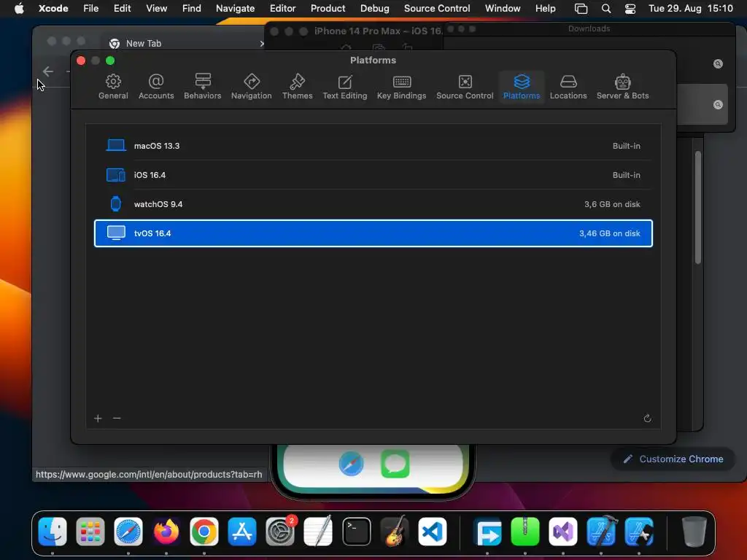Open the Accounts preferences tab
The height and width of the screenshot is (560, 747).
click(156, 87)
